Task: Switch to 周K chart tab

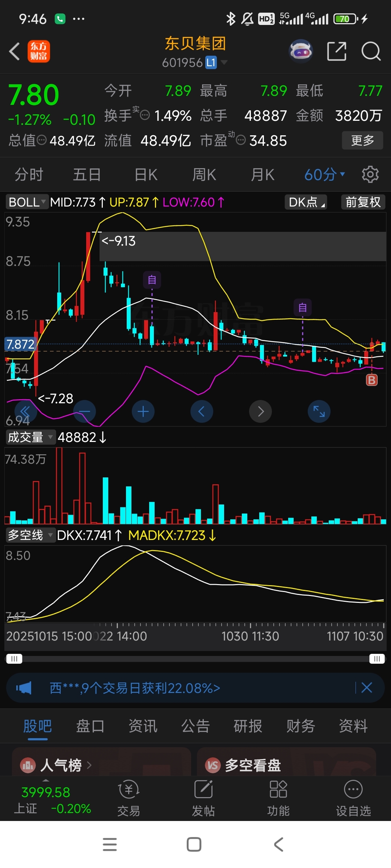Action: [204, 175]
